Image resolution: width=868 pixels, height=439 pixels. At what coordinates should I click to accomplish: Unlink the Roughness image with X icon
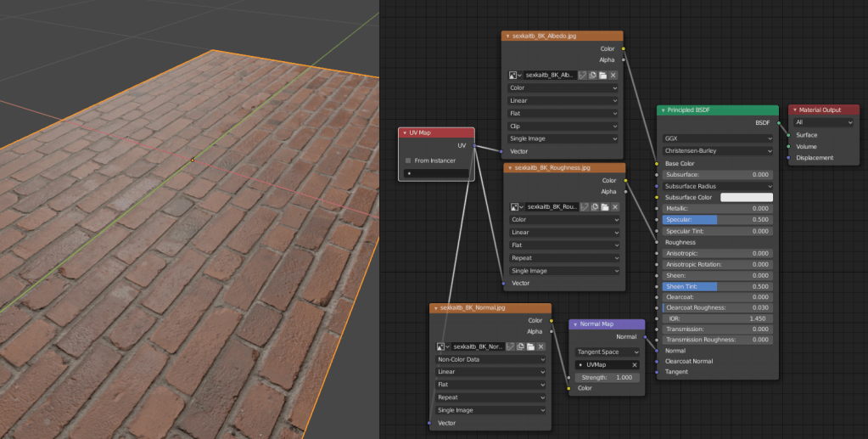pyautogui.click(x=614, y=206)
